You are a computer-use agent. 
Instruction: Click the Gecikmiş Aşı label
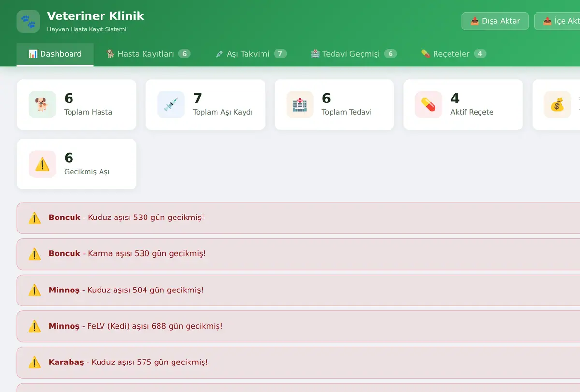coord(87,172)
